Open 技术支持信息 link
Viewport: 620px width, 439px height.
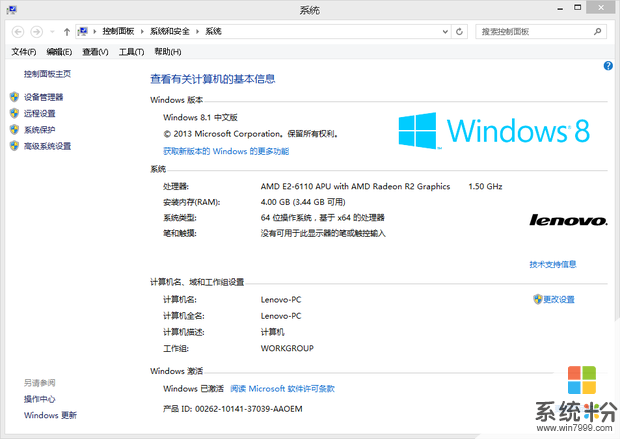click(x=553, y=264)
